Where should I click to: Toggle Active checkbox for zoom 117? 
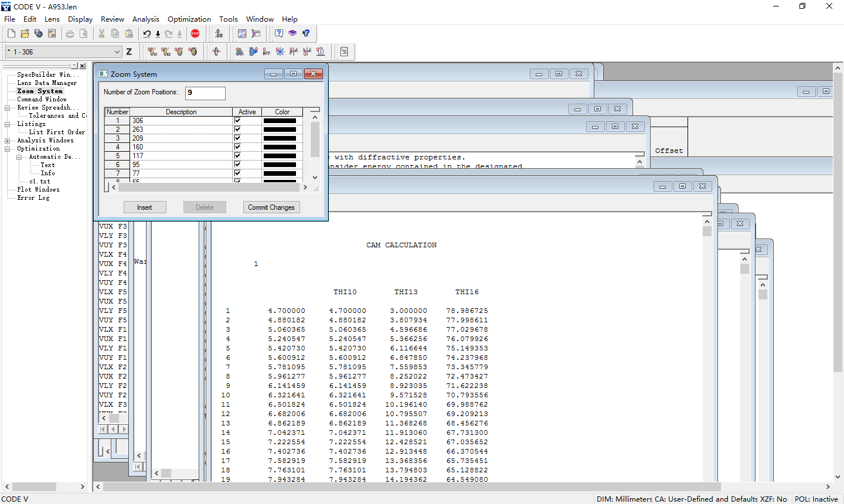[237, 156]
